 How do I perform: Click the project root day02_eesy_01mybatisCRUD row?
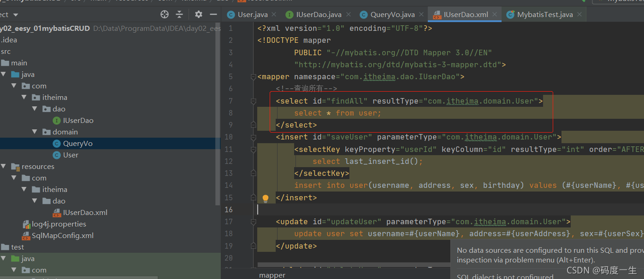tap(110, 28)
